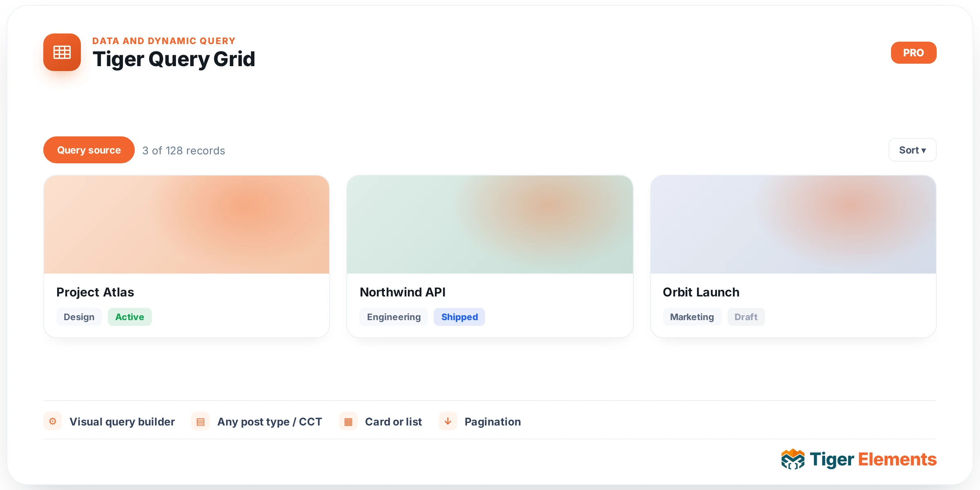Click the Tiger Query Grid heading

[174, 59]
